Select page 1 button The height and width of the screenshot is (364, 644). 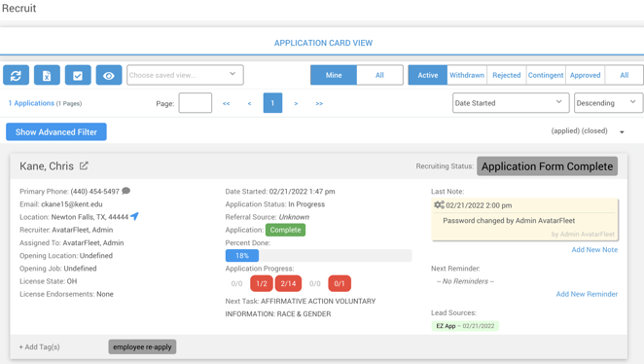(x=272, y=103)
